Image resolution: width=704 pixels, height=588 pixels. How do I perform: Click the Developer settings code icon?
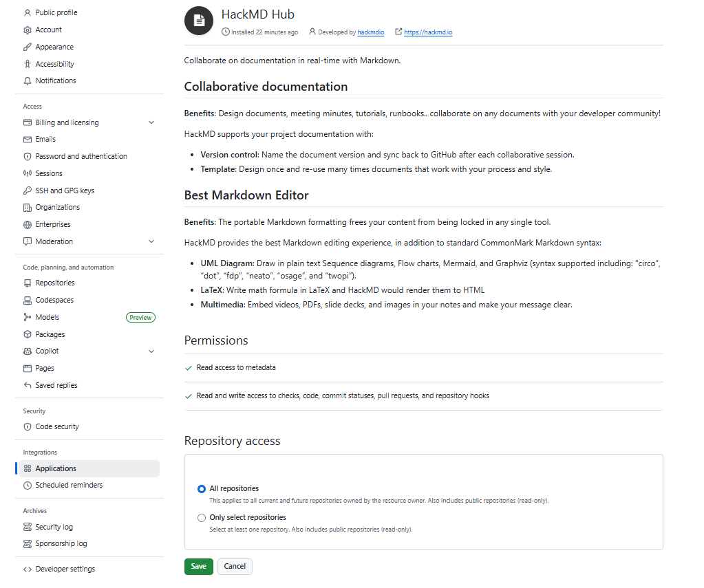pyautogui.click(x=28, y=569)
